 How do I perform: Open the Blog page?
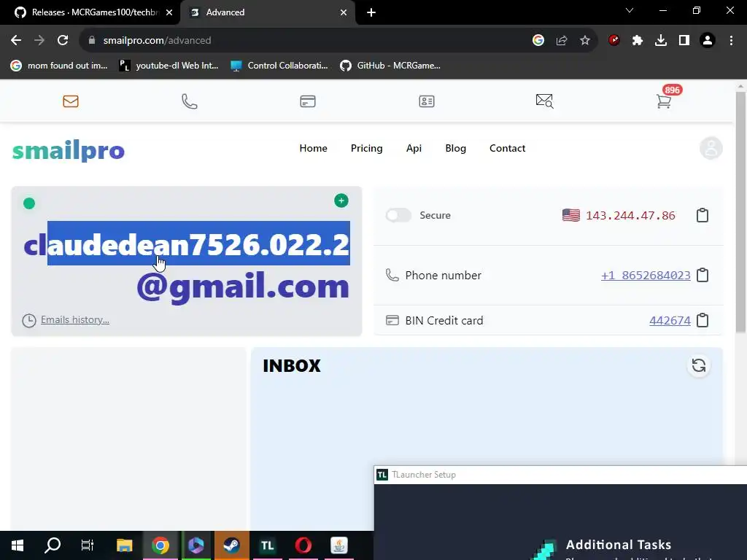455,148
